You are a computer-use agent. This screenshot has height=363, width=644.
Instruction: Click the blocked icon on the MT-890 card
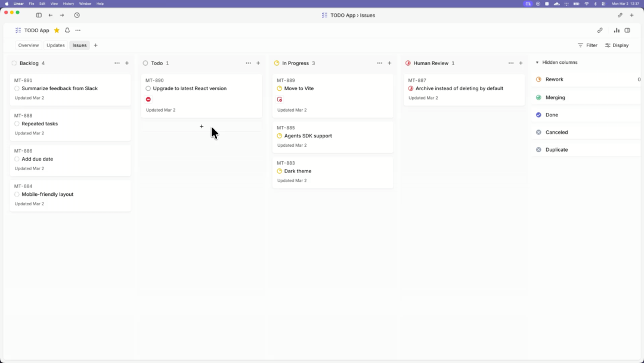pos(148,99)
